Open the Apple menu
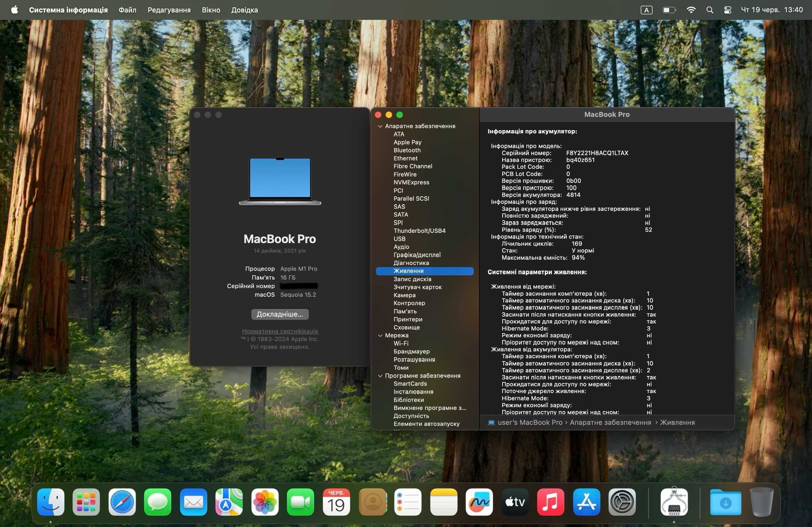 pos(15,10)
